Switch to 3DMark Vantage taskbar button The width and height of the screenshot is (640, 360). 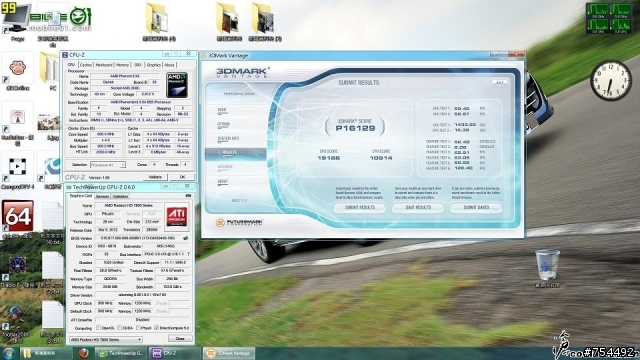[228, 353]
